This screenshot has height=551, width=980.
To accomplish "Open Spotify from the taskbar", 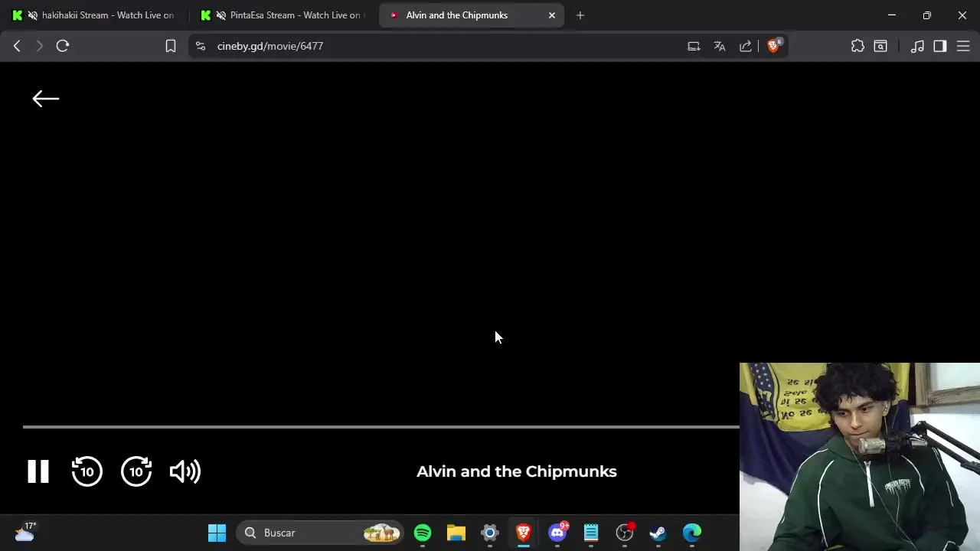I will pos(423,533).
